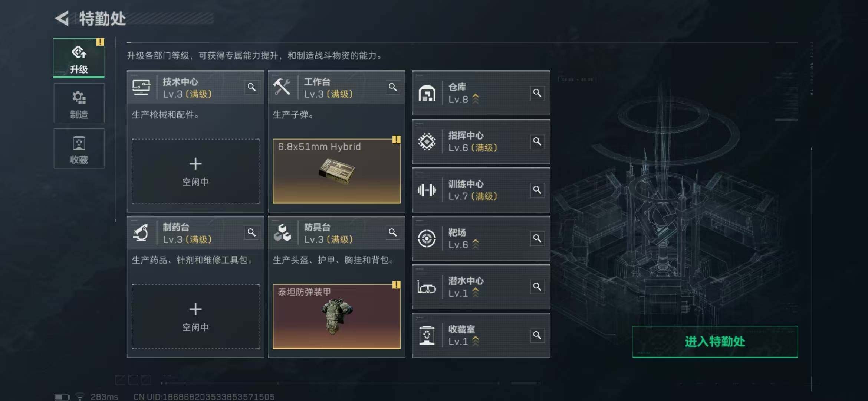
Task: Select the 仓库 Lv.8 upgrade card
Action: pos(481,93)
